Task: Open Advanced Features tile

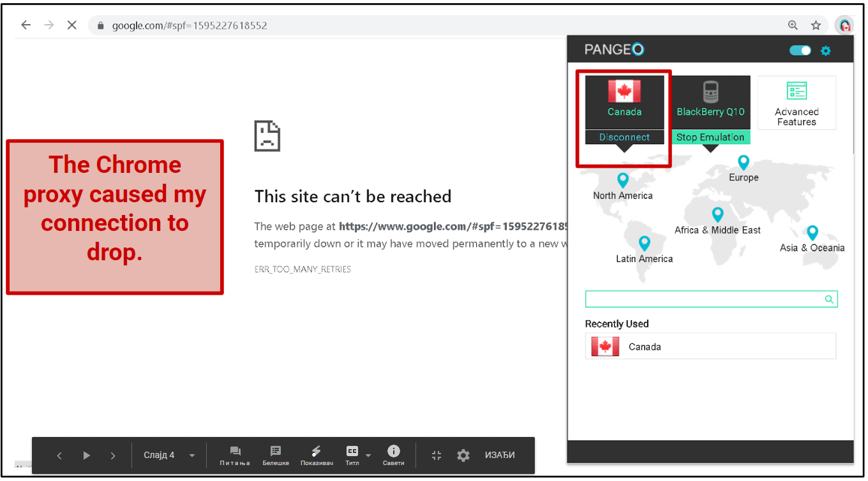Action: click(x=797, y=103)
